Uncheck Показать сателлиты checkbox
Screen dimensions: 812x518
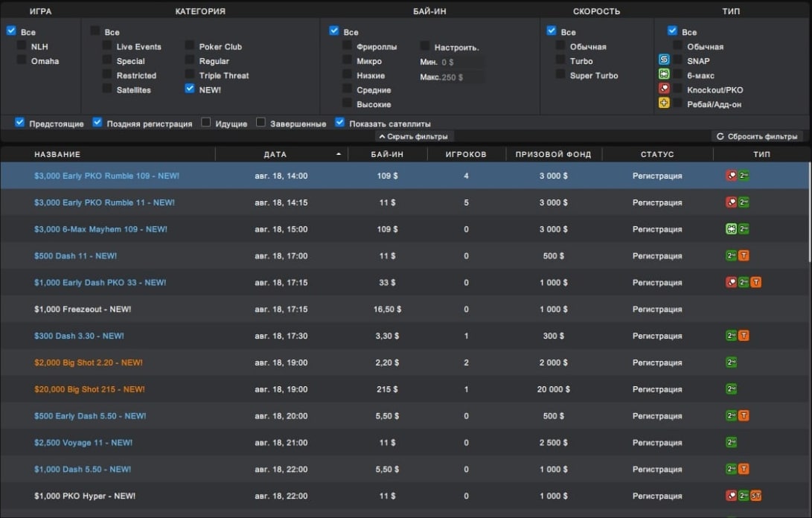coord(339,122)
